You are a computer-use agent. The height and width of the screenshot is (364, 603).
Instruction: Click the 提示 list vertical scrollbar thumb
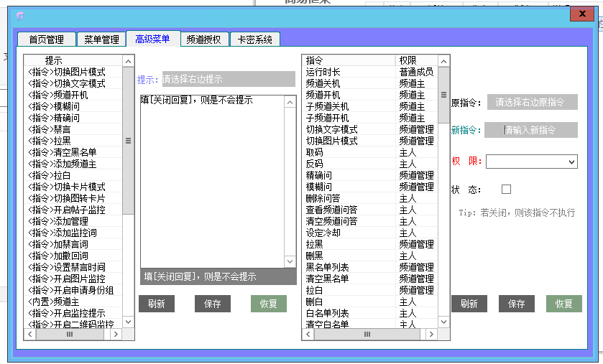[x=128, y=141]
